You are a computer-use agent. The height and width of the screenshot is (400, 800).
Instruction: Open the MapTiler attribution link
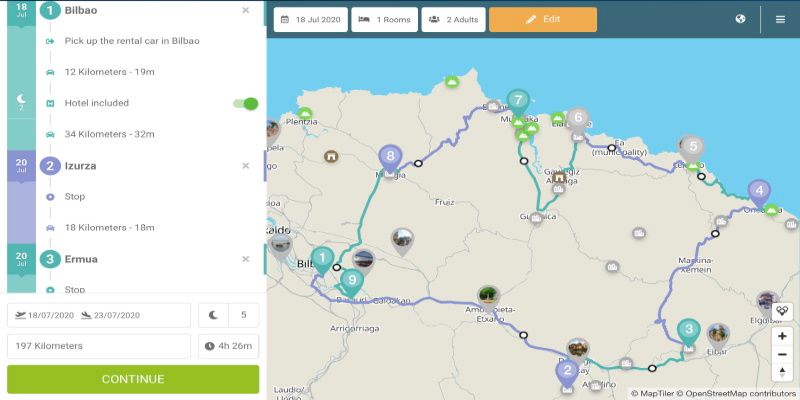click(653, 393)
